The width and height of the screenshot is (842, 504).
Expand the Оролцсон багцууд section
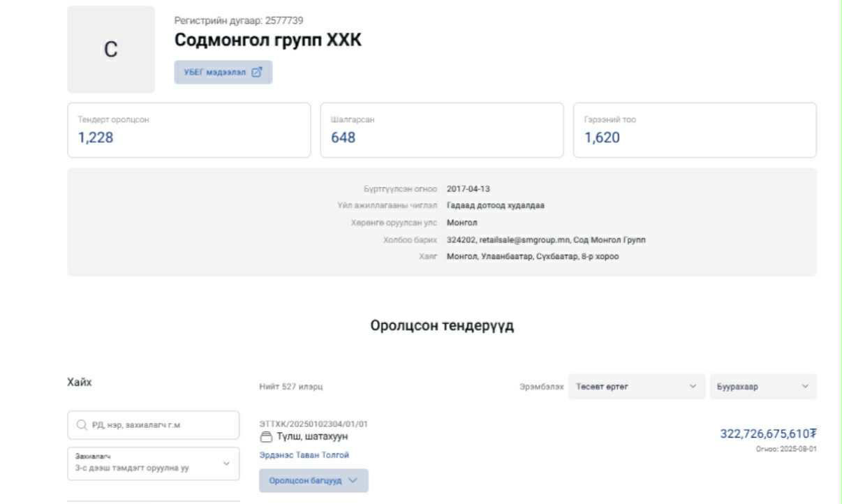point(313,481)
